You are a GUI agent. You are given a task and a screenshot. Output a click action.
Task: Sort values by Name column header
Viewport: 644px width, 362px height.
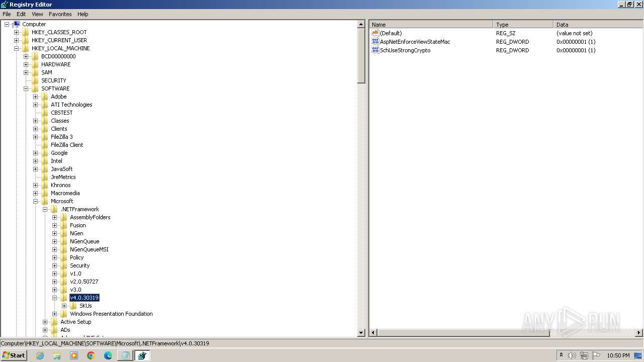pyautogui.click(x=431, y=24)
